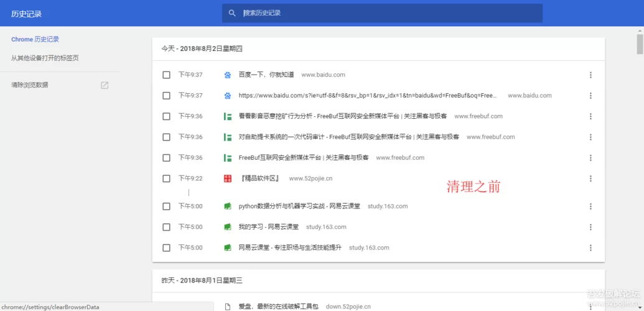Check the box for 百度一下，你就知道
The image size is (644, 311).
pos(166,75)
